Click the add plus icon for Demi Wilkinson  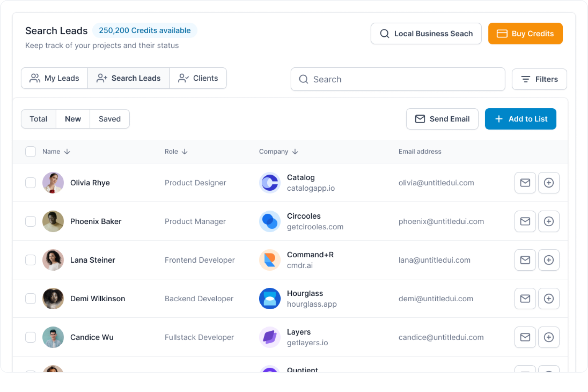coord(549,299)
